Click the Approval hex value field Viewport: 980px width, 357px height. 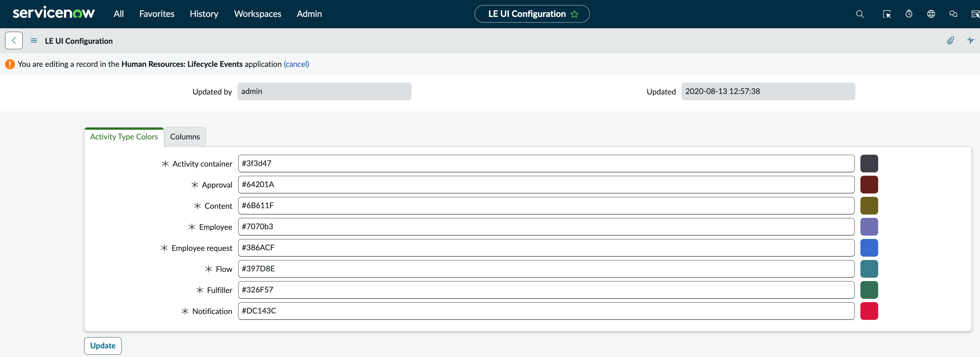[546, 184]
